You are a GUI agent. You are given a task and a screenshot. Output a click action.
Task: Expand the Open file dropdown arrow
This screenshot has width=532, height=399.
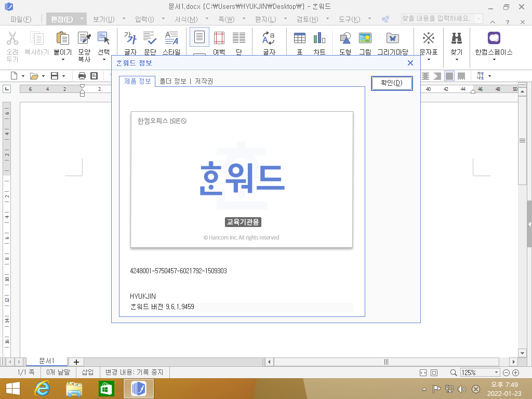(x=43, y=76)
